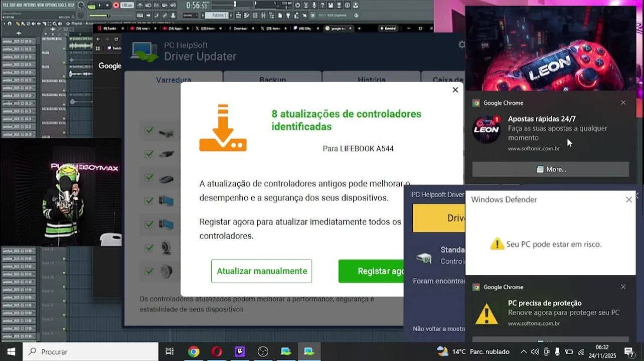
Task: Switch to the Backup tab
Action: 272,79
